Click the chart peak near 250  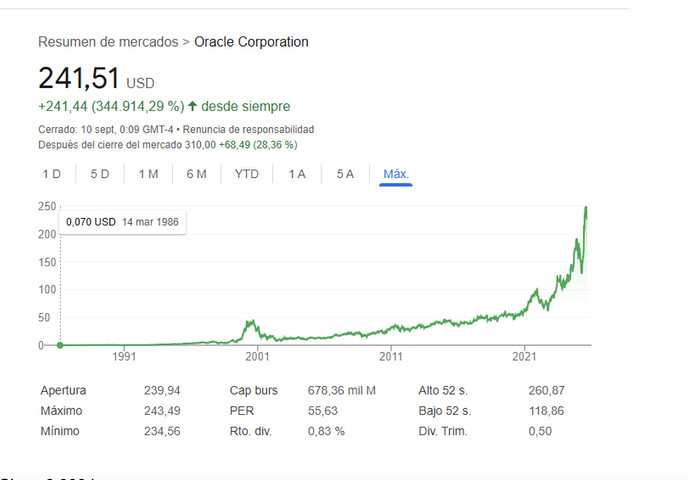(x=586, y=208)
